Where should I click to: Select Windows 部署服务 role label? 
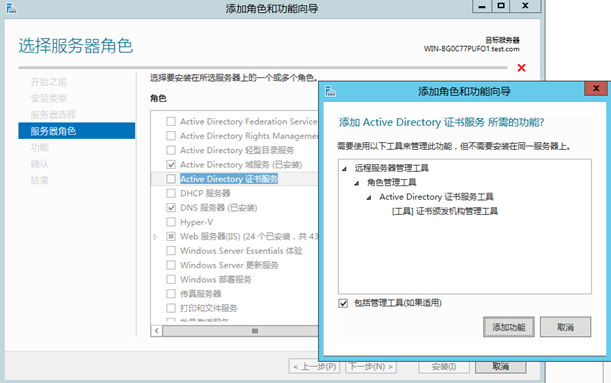pos(215,279)
